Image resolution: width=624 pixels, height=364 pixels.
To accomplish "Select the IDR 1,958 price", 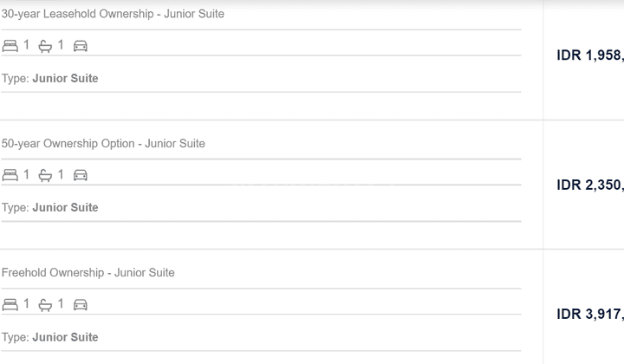I will 590,55.
